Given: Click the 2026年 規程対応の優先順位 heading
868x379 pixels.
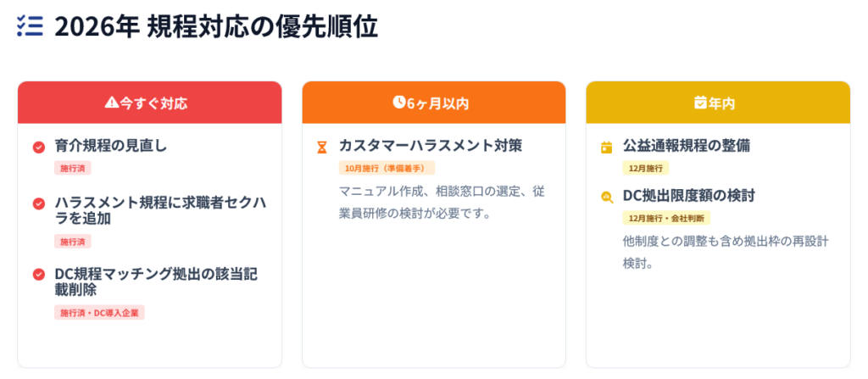Looking at the screenshot, I should (x=216, y=26).
